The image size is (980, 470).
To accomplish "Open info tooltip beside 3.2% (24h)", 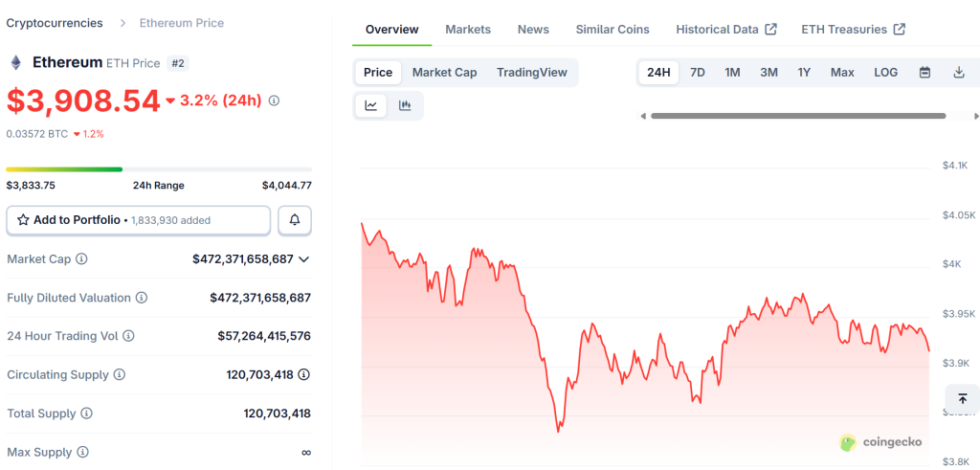I will (274, 101).
